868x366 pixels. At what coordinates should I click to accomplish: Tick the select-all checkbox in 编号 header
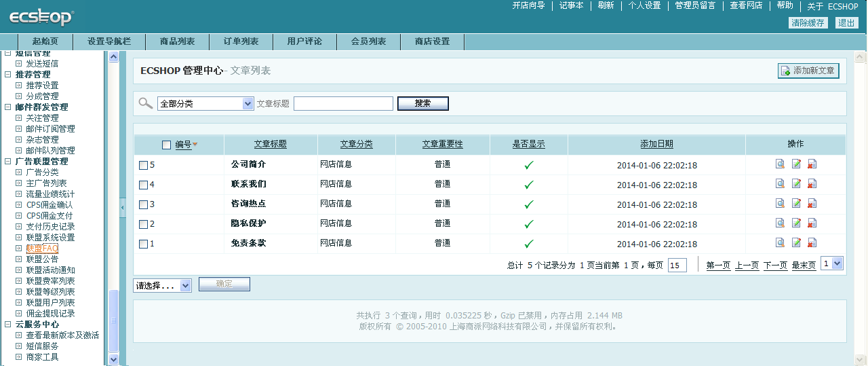pos(167,145)
